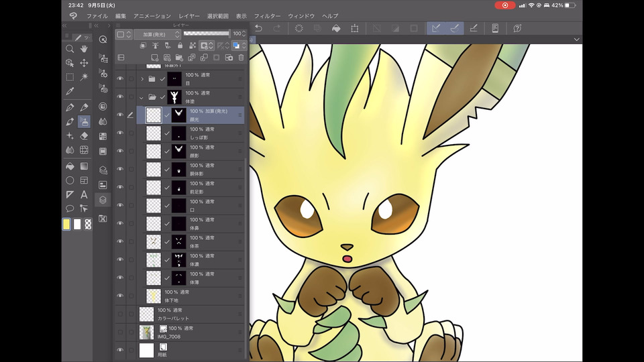Collapse the 体塗 layer folder
Image resolution: width=644 pixels, height=362 pixels.
[x=142, y=97]
